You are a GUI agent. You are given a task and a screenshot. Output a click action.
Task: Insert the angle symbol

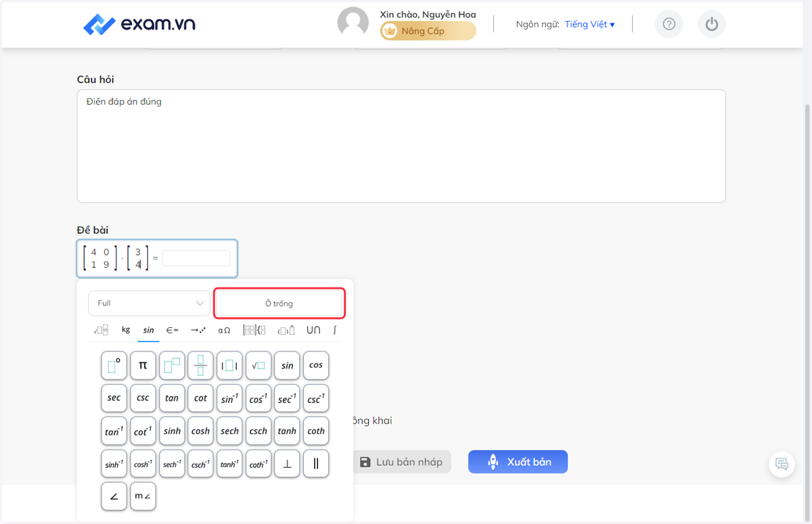[114, 496]
